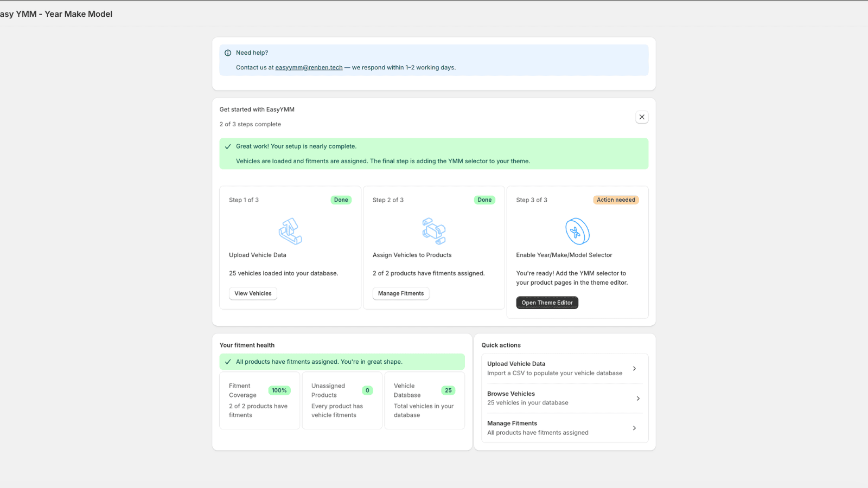
Task: Click '25 vehicles in your database' subtitle
Action: [528, 403]
